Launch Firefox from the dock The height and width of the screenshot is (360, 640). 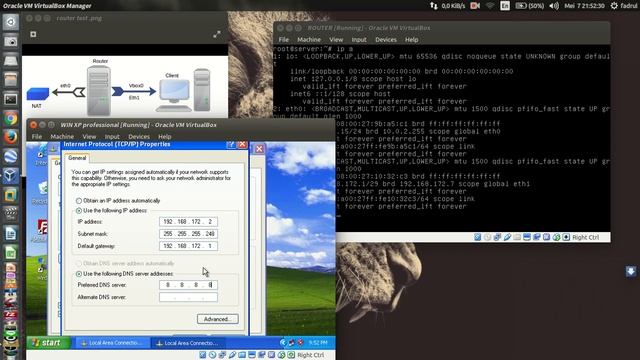pos(11,137)
